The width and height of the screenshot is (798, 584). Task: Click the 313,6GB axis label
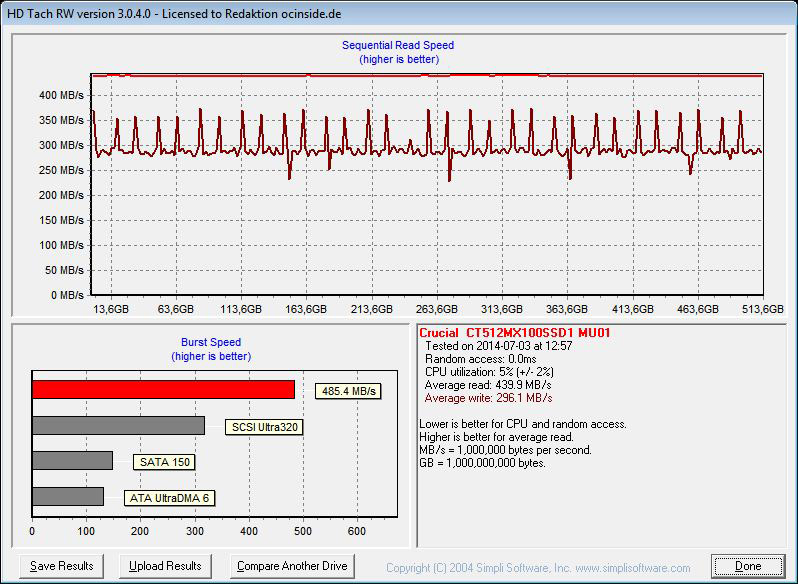[x=502, y=309]
